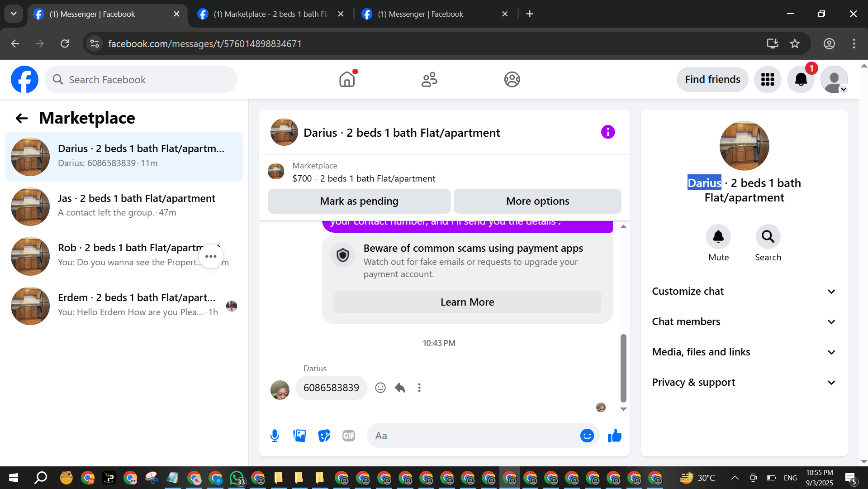Screen dimensions: 868x489
Task: Bookmark this page with the star
Action: 795,43
